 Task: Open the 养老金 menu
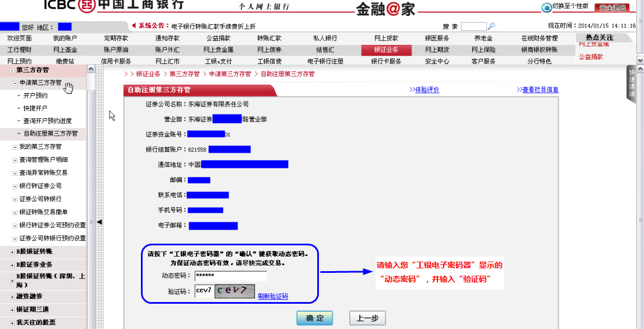coord(483,39)
